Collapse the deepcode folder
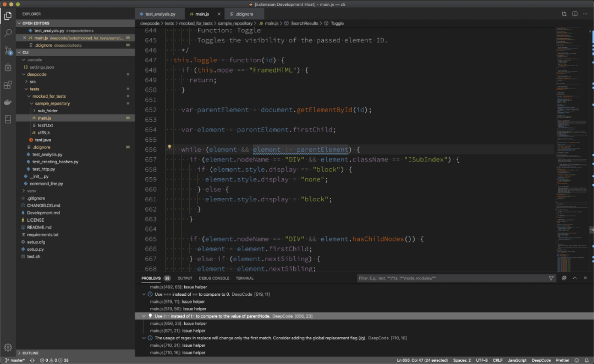The height and width of the screenshot is (364, 594). click(x=37, y=74)
